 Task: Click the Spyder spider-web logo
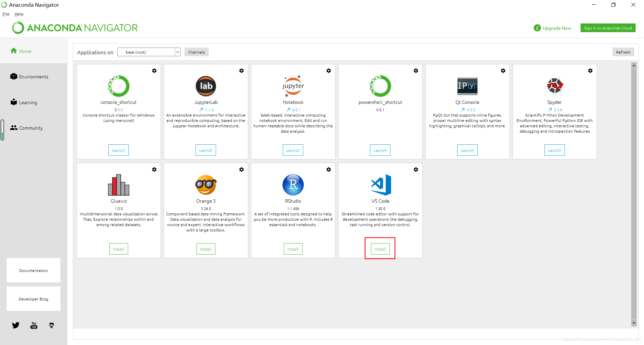(x=555, y=86)
